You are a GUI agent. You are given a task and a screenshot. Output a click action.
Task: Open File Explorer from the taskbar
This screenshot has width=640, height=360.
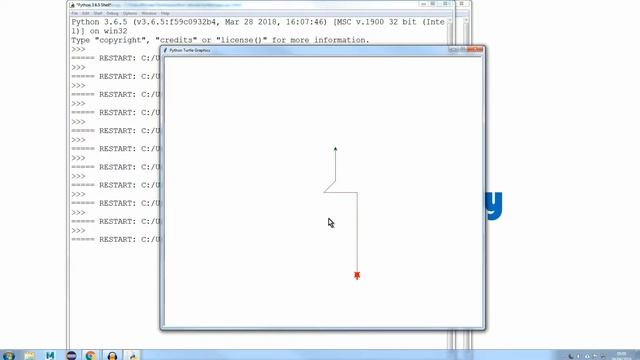(29, 356)
